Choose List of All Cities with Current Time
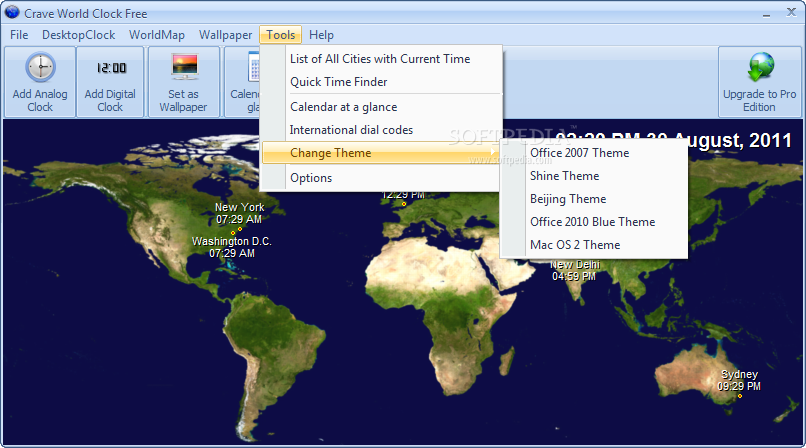The height and width of the screenshot is (448, 806). pos(381,59)
